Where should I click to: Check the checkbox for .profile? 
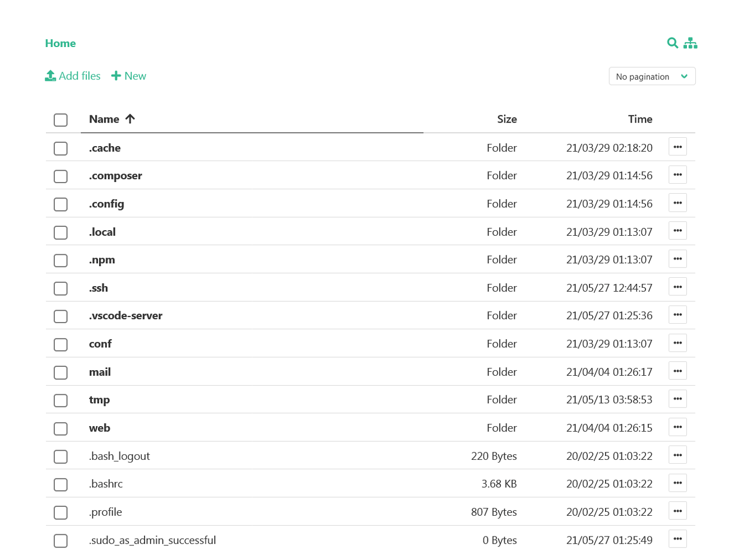pos(60,512)
